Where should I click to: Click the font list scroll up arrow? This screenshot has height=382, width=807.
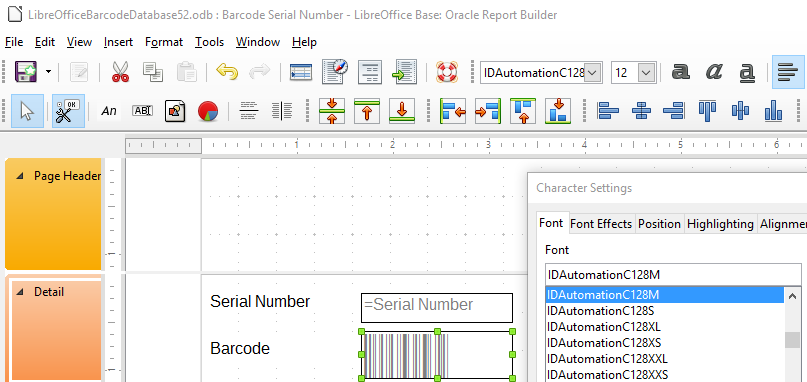(x=793, y=296)
